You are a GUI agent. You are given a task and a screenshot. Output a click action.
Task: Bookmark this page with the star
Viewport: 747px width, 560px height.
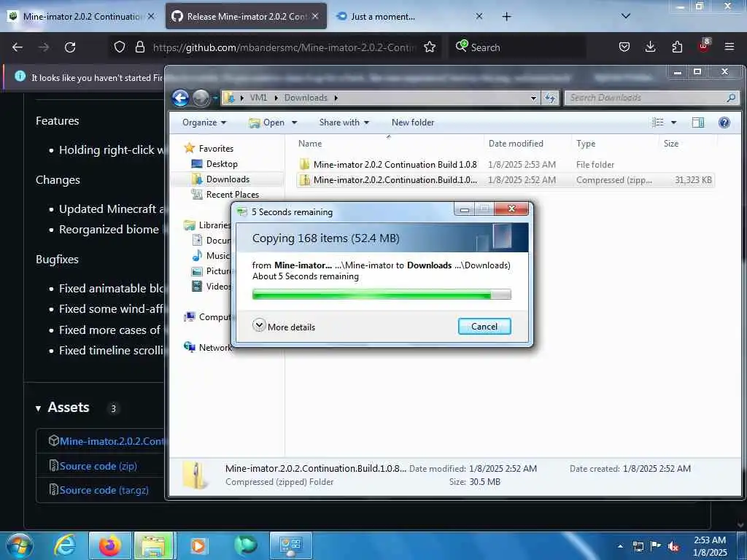(430, 47)
